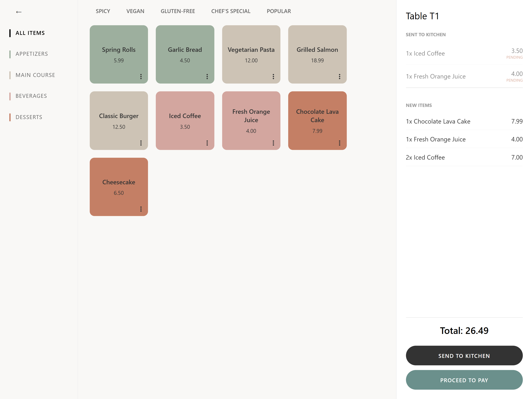Enable the Gluten-Free filter
This screenshot has width=532, height=399.
pos(178,11)
